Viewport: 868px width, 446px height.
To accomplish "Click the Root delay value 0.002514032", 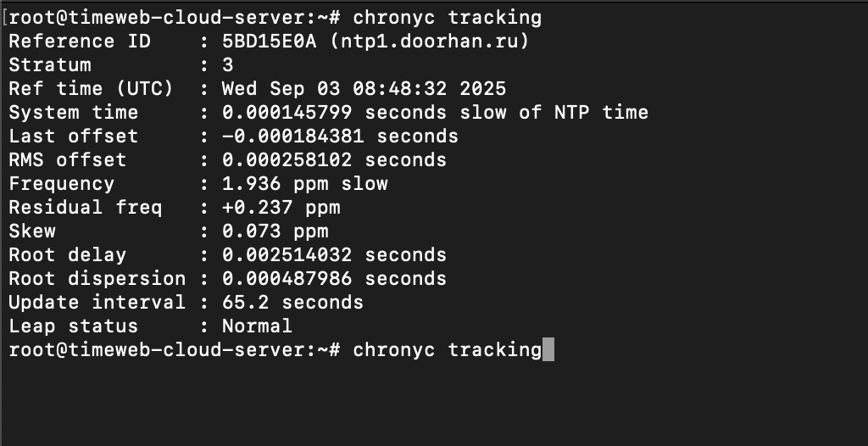I will 287,255.
